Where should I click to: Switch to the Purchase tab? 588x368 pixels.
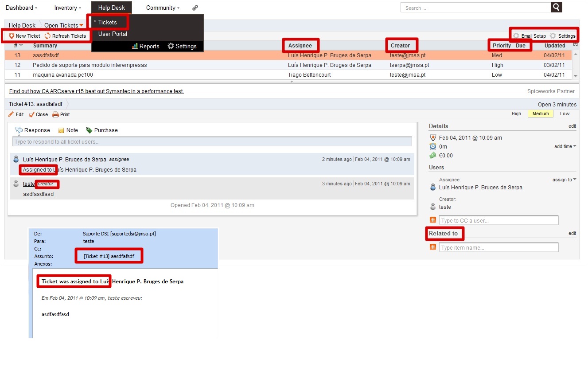(x=101, y=130)
